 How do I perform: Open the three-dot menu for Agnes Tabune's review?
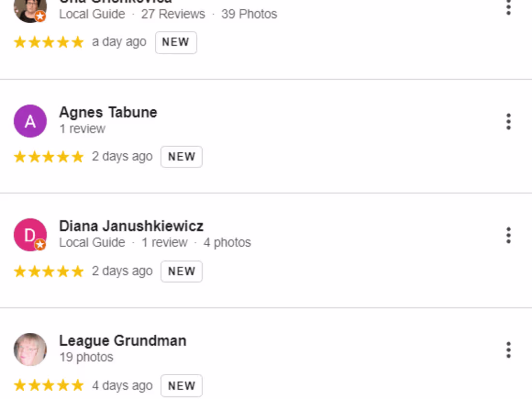coord(508,121)
